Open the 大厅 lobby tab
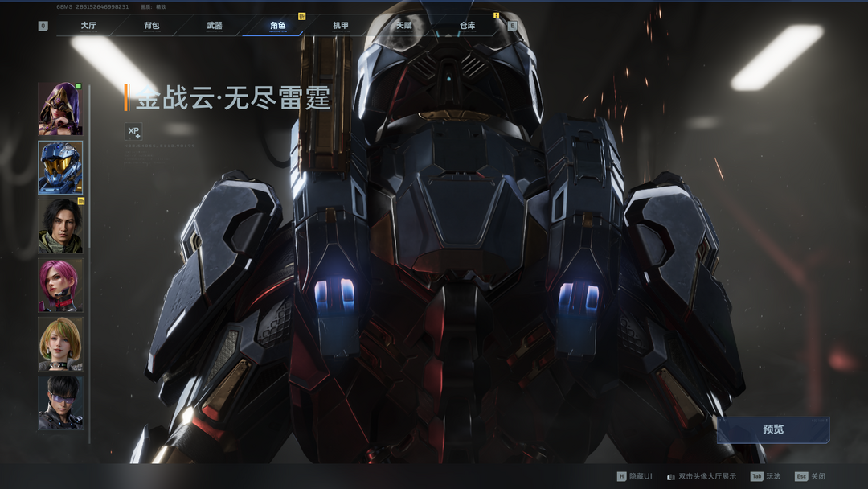Screen dimensions: 868x489 point(88,26)
